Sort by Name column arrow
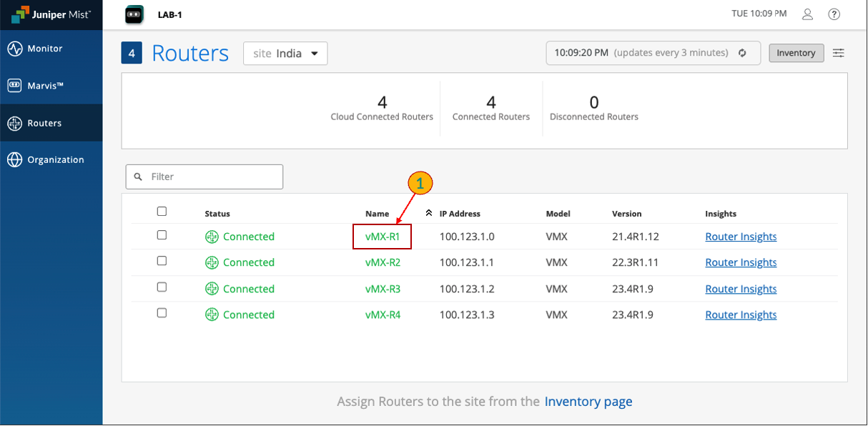This screenshot has height=426, width=868. point(429,213)
